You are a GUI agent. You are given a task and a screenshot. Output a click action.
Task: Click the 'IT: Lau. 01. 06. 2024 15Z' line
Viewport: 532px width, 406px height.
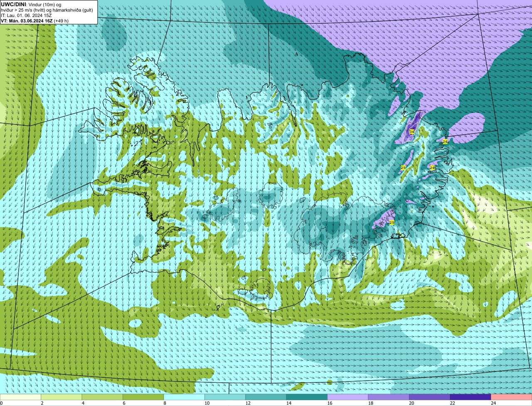[x=27, y=15]
